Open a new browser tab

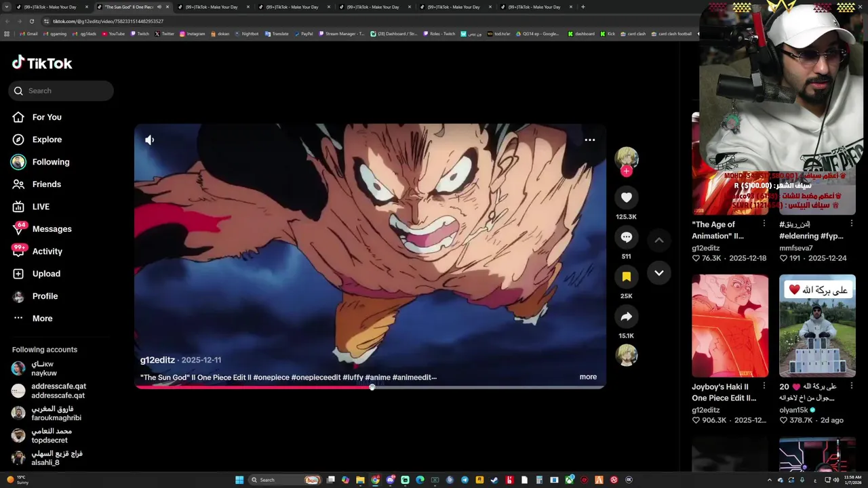point(583,7)
